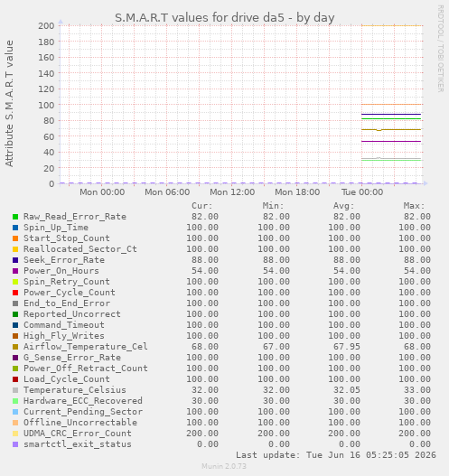Click the Mon 12:00 time axis label

click(x=232, y=192)
